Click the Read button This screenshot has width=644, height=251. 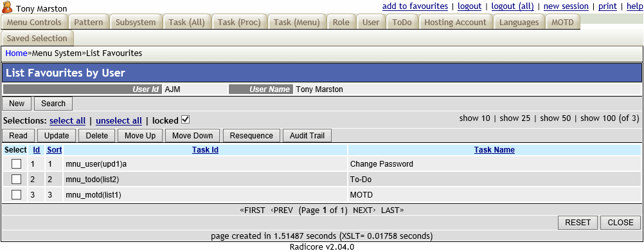[x=19, y=136]
